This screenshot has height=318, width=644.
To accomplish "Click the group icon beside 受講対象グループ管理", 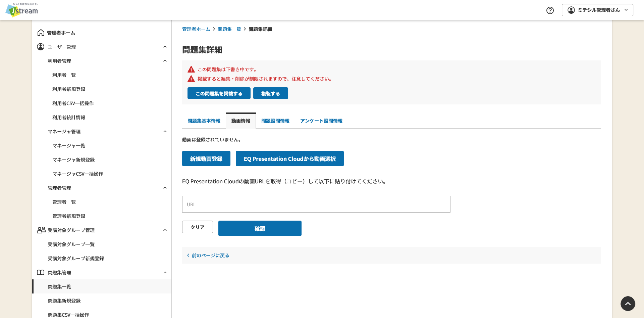I will [41, 230].
